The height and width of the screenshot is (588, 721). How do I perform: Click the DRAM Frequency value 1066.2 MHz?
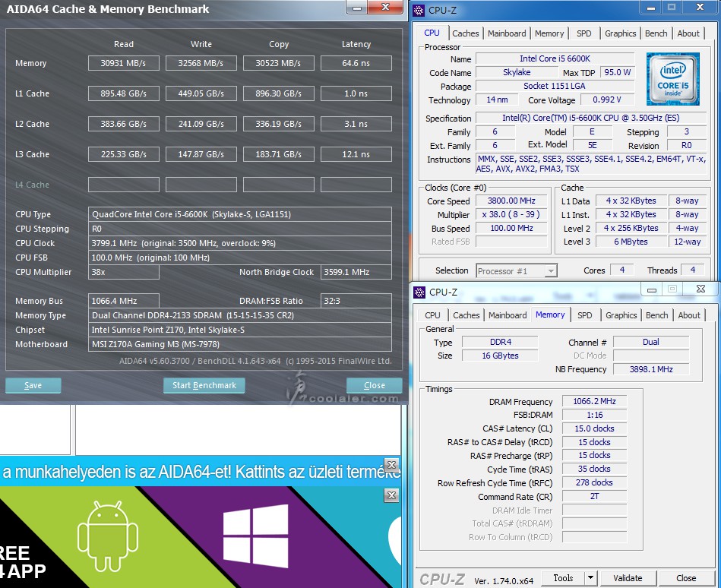[x=594, y=401]
